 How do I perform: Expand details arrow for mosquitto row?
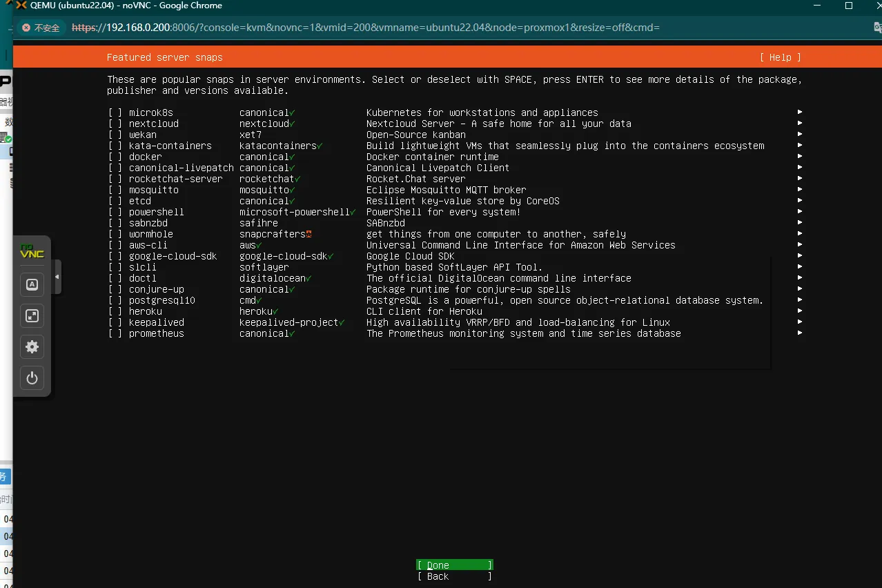click(800, 189)
